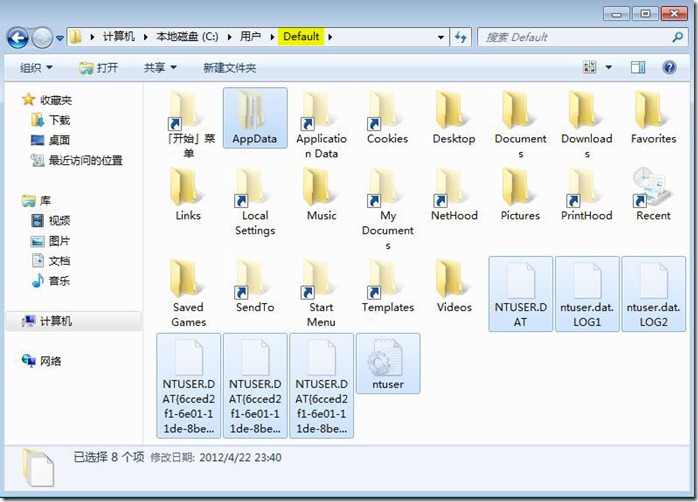Select the AppData folder
The width and height of the screenshot is (698, 502).
(x=255, y=118)
